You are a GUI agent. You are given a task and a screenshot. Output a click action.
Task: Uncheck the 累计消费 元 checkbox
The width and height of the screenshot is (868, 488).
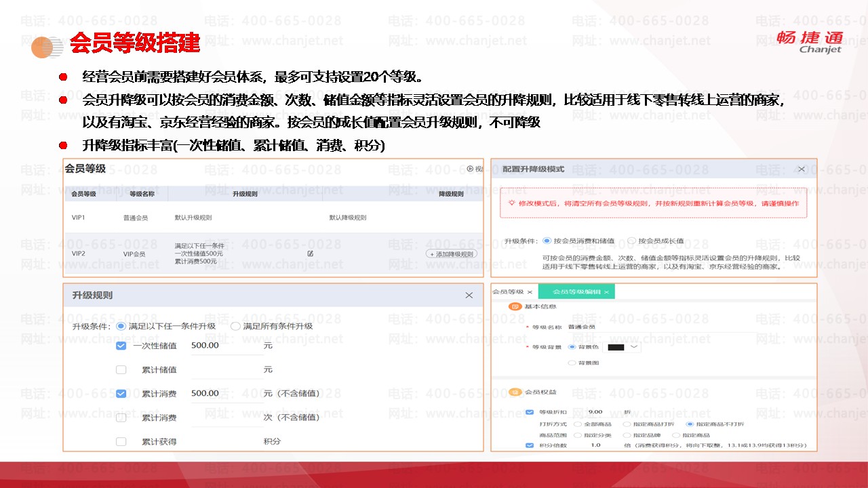(121, 393)
